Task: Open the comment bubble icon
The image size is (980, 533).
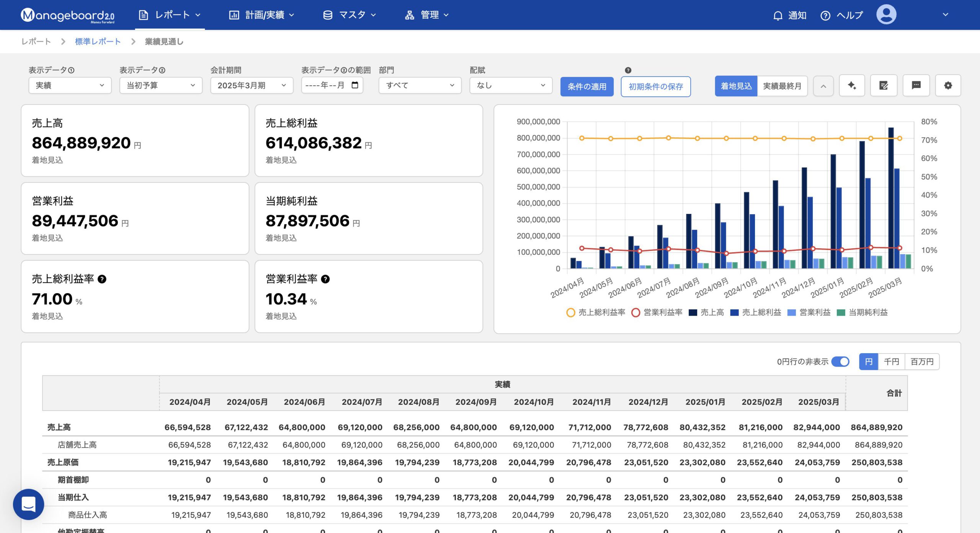Action: [916, 85]
